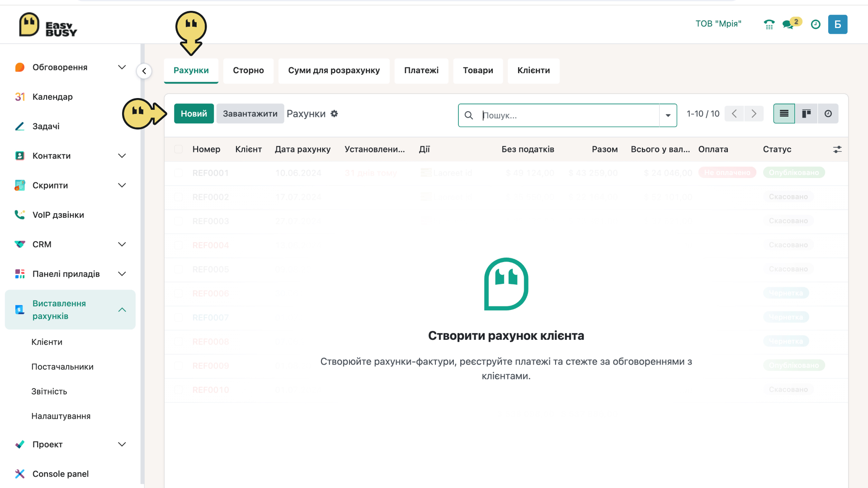Screen dimensions: 868x488
Task: Expand the Проект menu chevron
Action: 122,444
